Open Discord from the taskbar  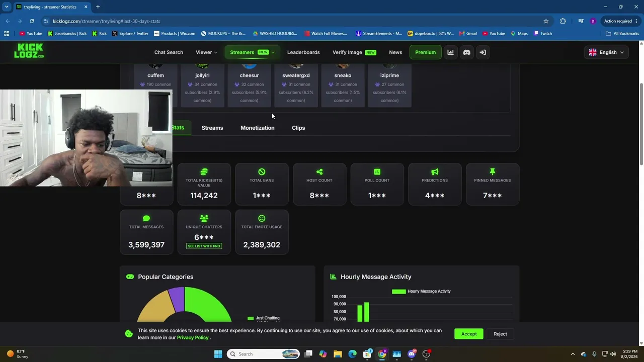click(x=412, y=354)
